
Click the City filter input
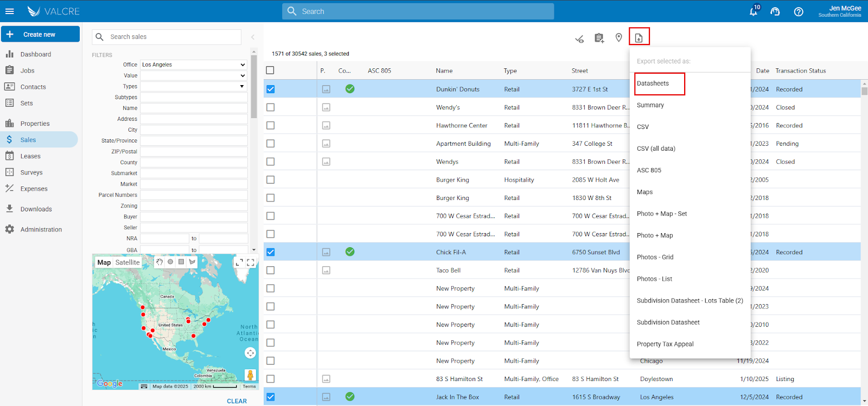click(194, 130)
